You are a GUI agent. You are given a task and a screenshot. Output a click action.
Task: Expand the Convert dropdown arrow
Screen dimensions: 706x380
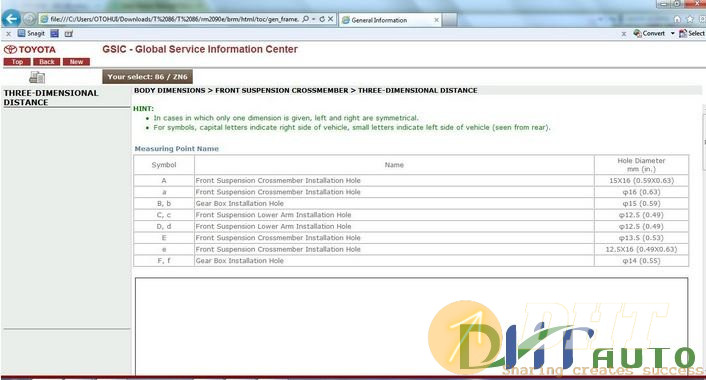(673, 33)
